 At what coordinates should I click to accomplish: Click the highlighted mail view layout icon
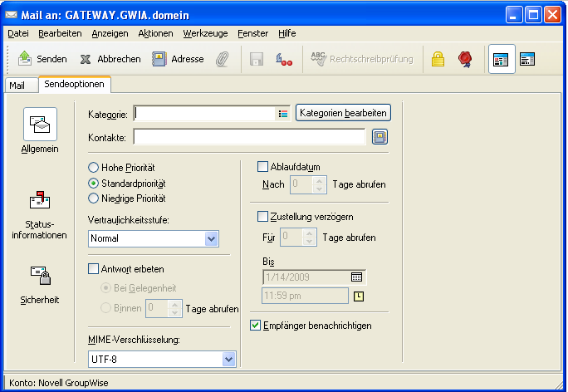pos(502,59)
